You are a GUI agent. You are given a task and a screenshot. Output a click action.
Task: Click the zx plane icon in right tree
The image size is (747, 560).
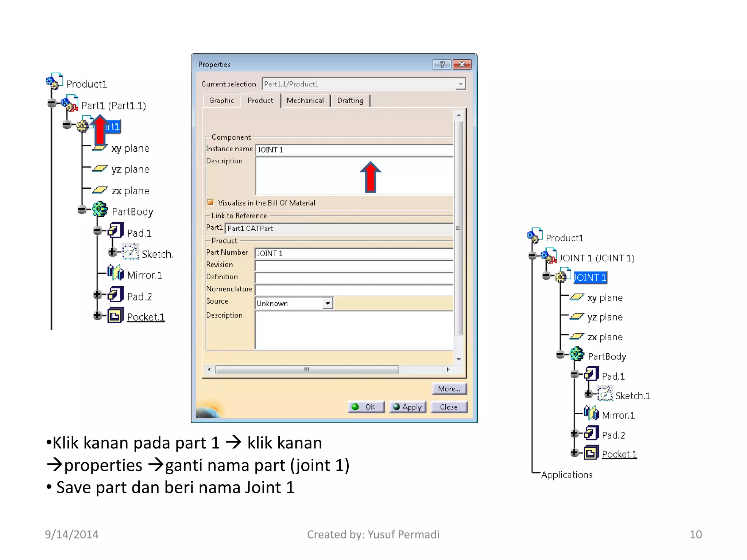pos(577,336)
